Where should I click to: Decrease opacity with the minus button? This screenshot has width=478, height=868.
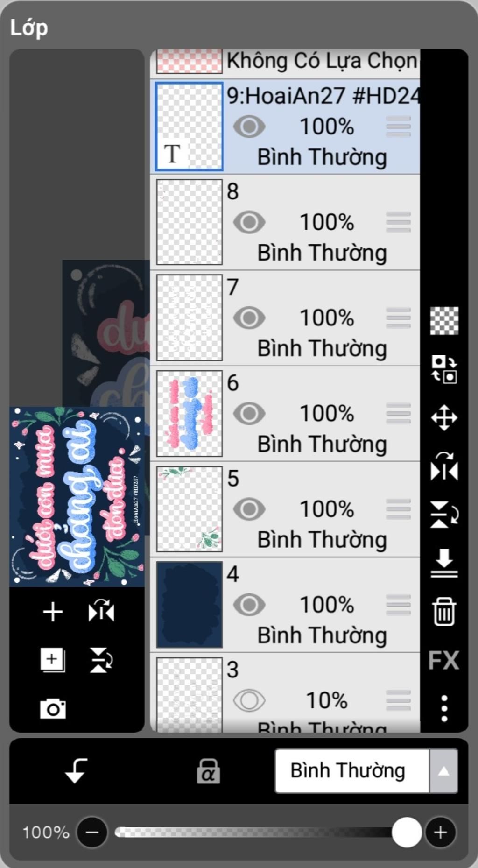pos(92,832)
